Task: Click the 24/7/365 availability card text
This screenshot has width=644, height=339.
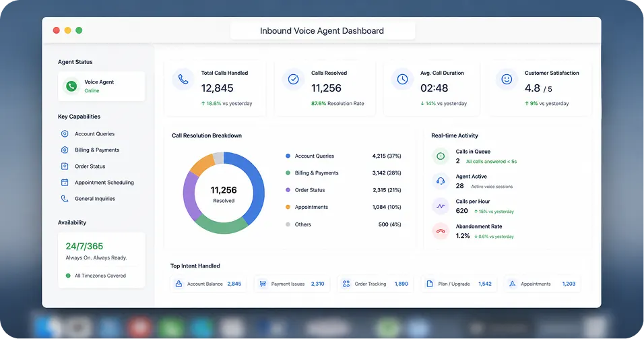Action: click(85, 246)
